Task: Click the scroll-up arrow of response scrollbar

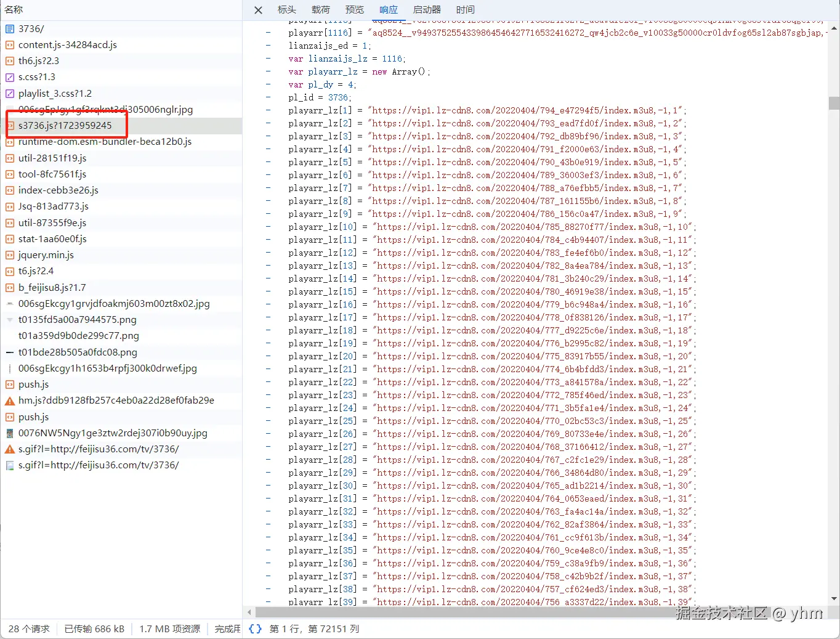Action: [x=834, y=28]
